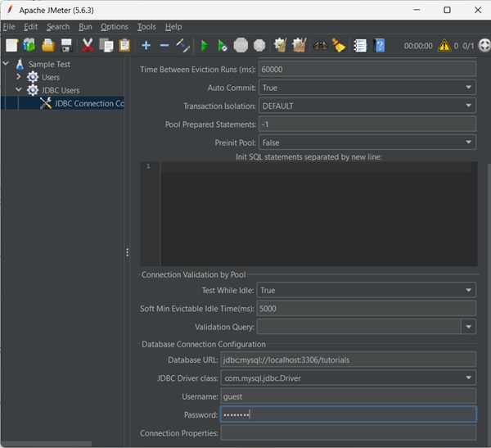
Task: Click the Search binoculars icon
Action: click(320, 45)
